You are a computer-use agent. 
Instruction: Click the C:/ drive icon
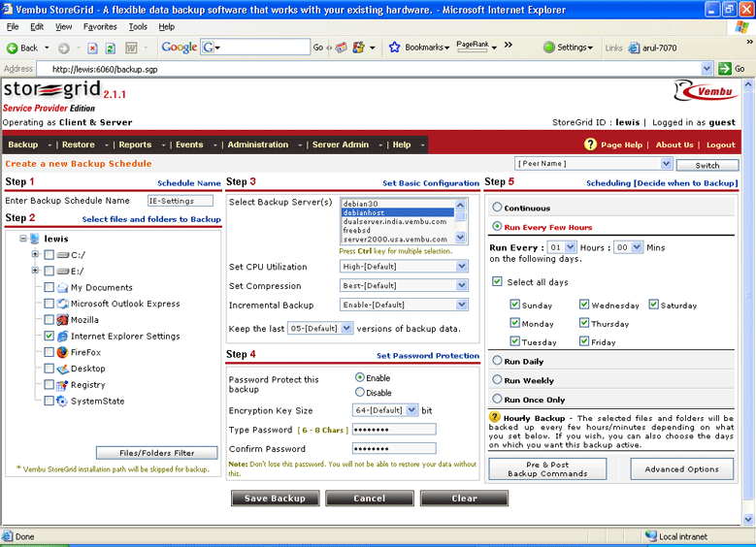click(x=63, y=255)
